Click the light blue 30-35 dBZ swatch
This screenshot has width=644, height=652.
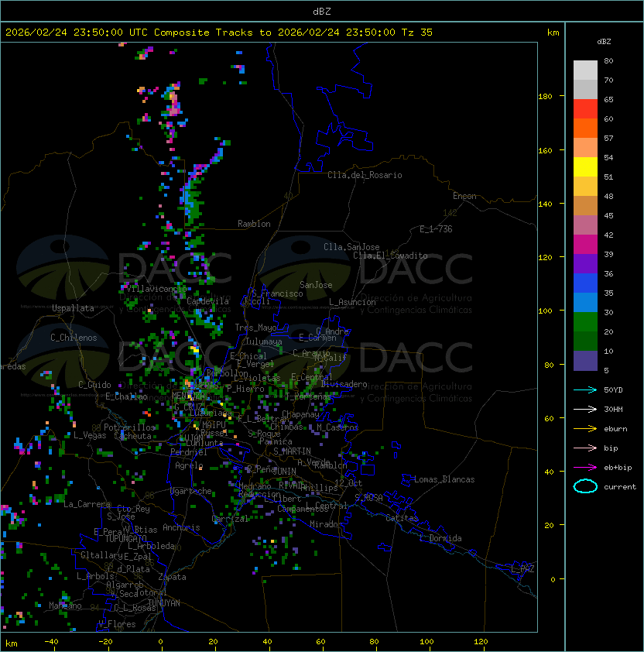(585, 303)
